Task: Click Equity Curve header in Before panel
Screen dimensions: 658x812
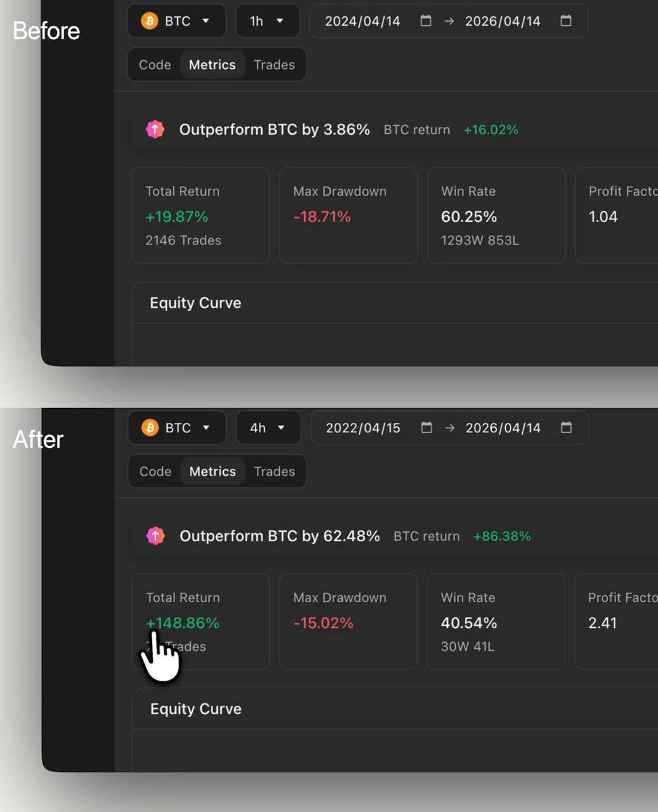Action: click(x=195, y=302)
